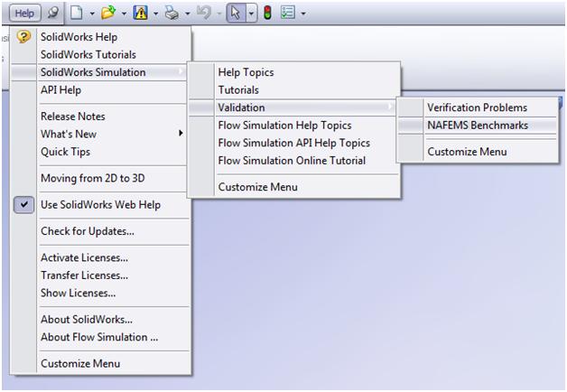
Task: Choose the Select cursor tool
Action: click(236, 14)
